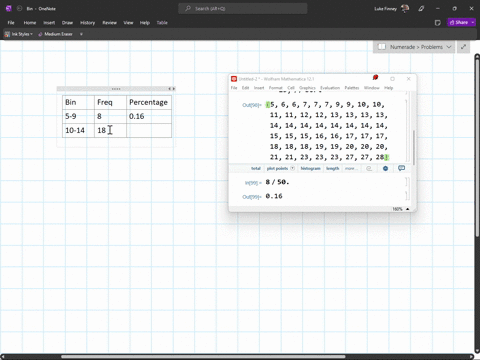The width and height of the screenshot is (480, 360).
Task: Select the Medium Eraser tool
Action: click(x=55, y=34)
